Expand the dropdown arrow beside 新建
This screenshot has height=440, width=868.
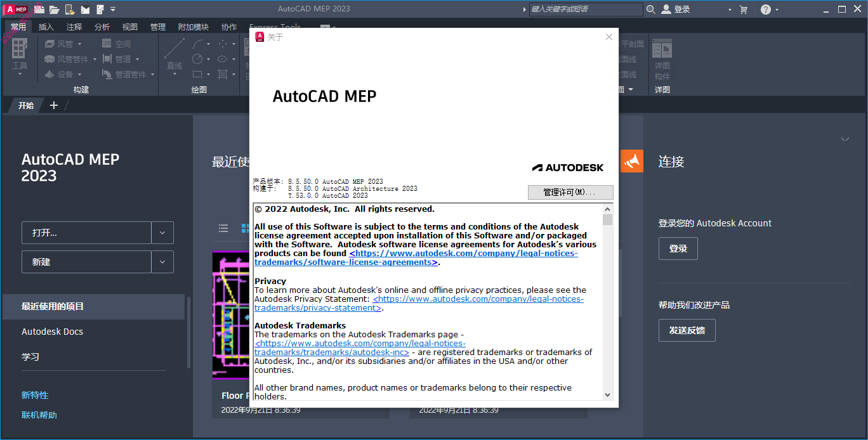click(162, 262)
